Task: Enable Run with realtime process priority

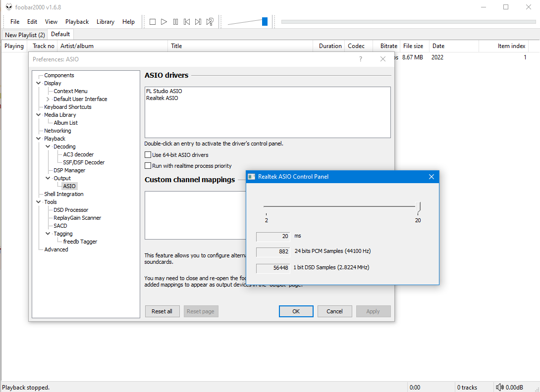Action: [148, 166]
